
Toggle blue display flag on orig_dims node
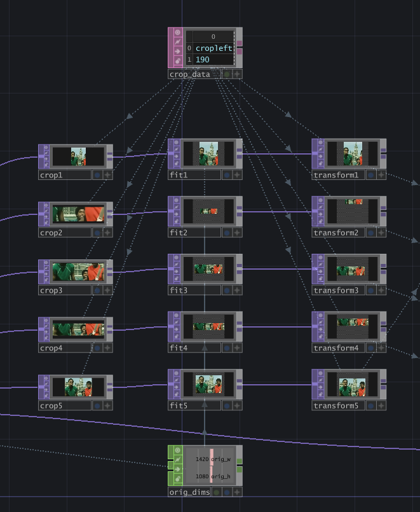point(227,492)
